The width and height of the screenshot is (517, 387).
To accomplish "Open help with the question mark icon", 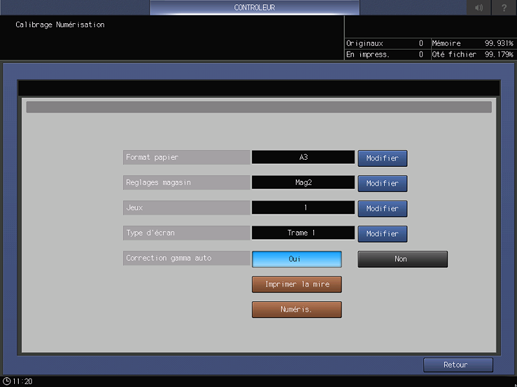I will 504,7.
